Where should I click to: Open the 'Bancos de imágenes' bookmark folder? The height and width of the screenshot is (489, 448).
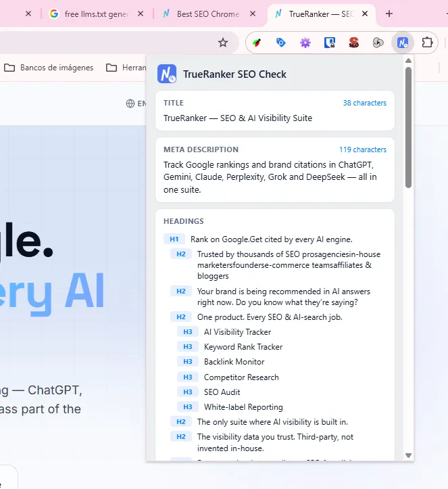[x=49, y=68]
